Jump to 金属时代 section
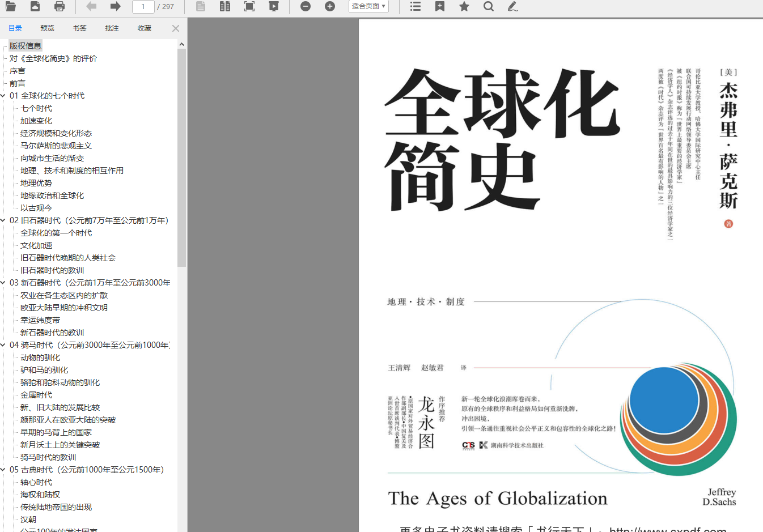 [x=36, y=395]
